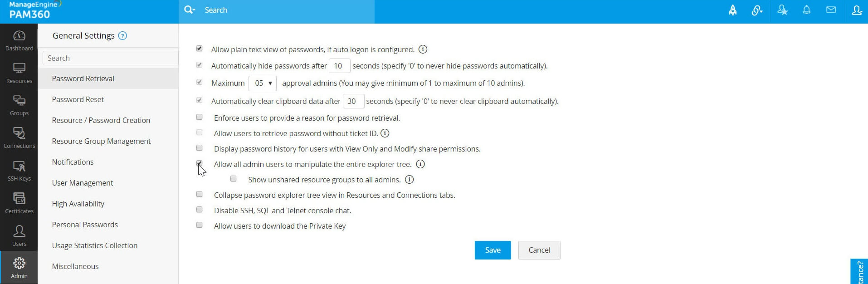868x284 pixels.
Task: Enable enforce reason for password retrieval
Action: click(200, 117)
